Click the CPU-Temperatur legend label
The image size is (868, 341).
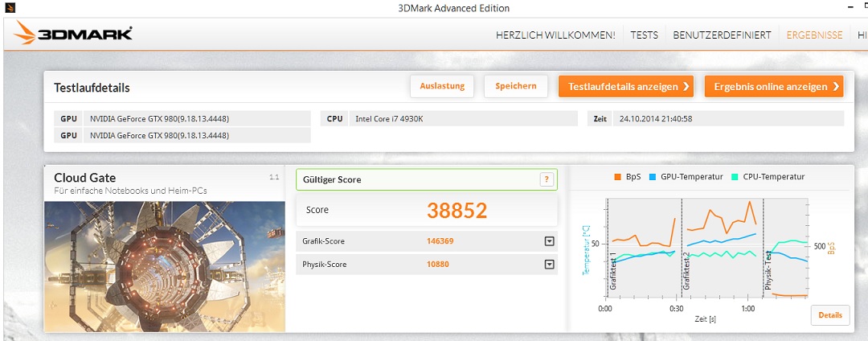pos(774,177)
